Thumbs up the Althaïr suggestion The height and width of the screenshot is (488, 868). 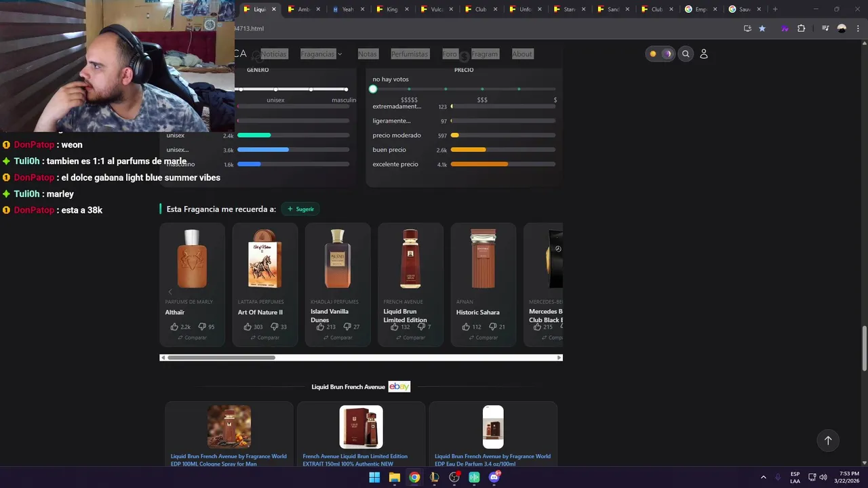tap(175, 327)
